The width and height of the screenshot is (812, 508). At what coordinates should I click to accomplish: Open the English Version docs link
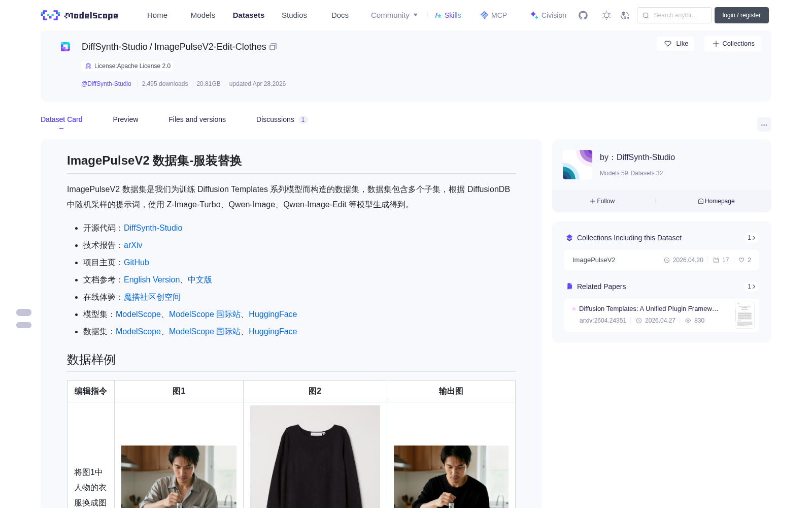pos(152,280)
